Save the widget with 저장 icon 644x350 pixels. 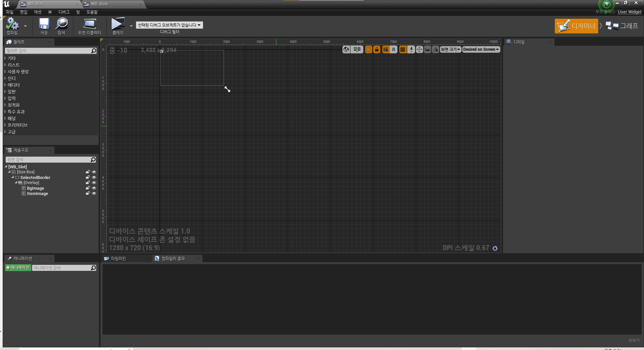[44, 26]
